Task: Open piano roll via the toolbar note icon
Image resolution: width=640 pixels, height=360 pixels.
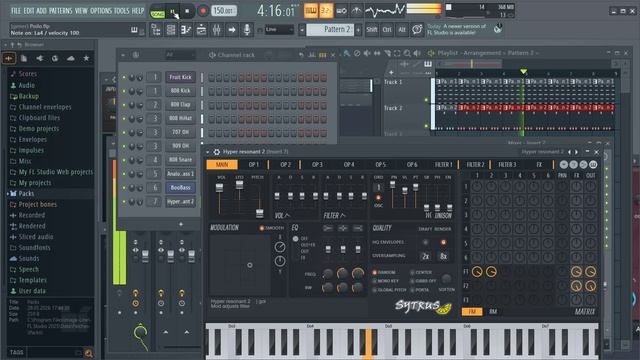Action: tap(186, 30)
